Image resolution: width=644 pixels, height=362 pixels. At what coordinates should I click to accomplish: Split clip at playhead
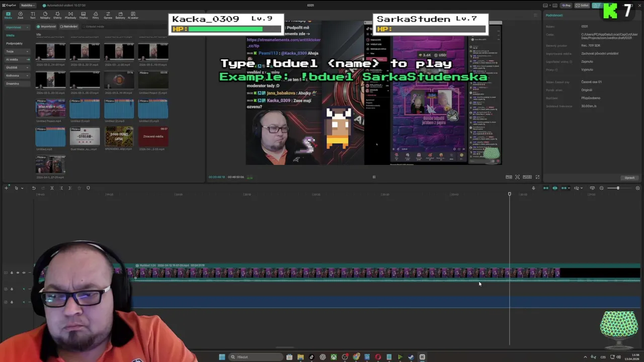coord(52,188)
